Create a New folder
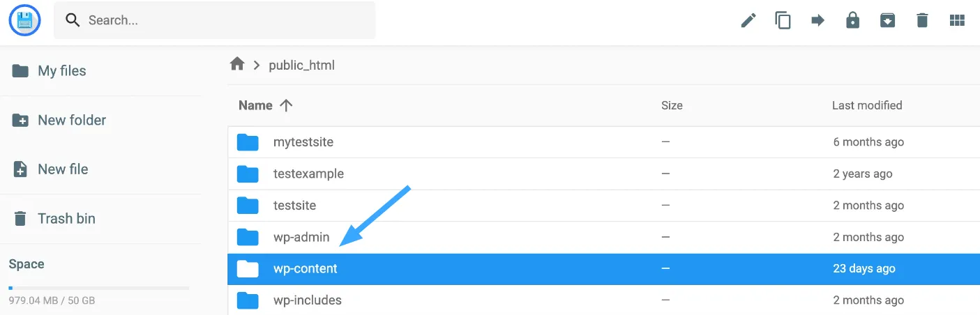Image resolution: width=980 pixels, height=315 pixels. point(100,120)
